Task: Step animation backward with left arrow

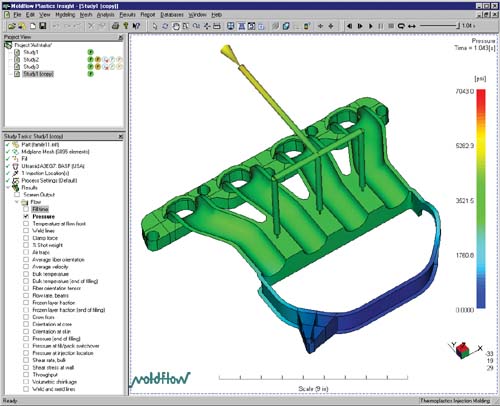Action: [349, 26]
